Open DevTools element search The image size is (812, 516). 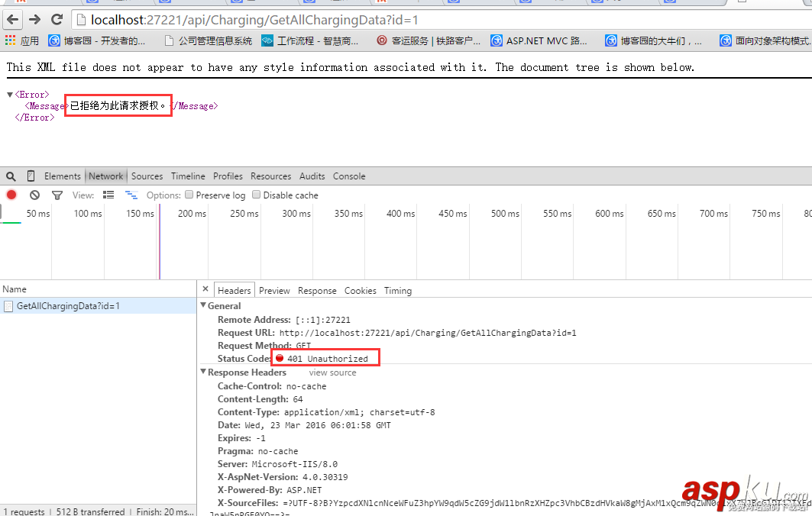tap(11, 176)
